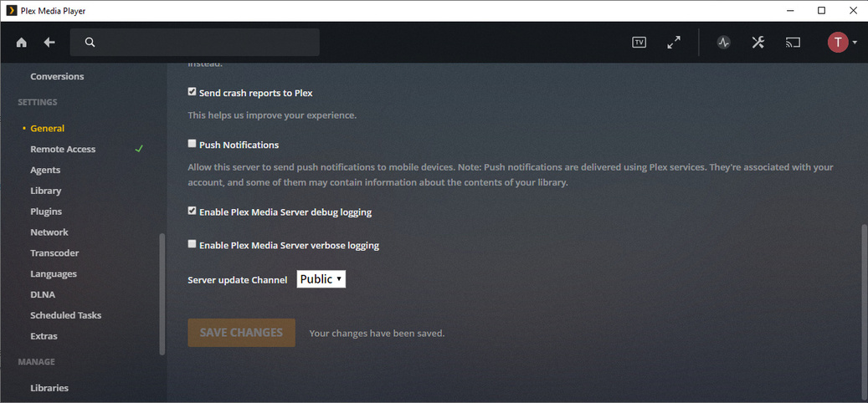
Task: Disable Send crash reports to Plex
Action: pos(192,92)
